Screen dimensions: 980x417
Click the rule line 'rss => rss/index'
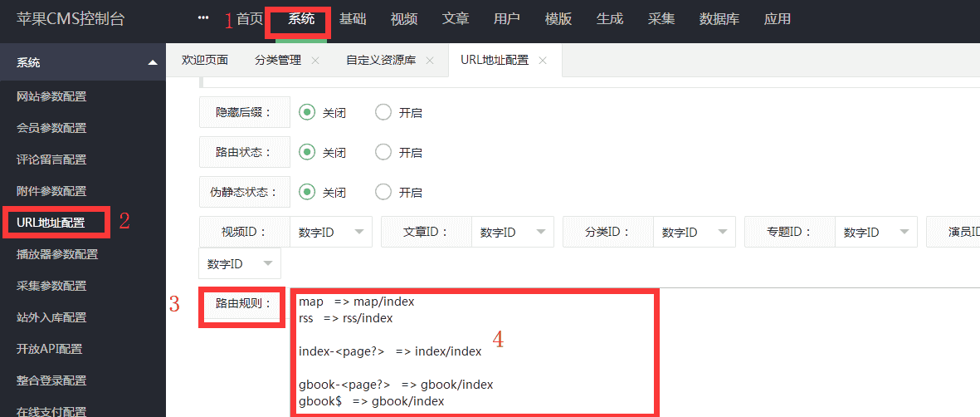pyautogui.click(x=346, y=318)
